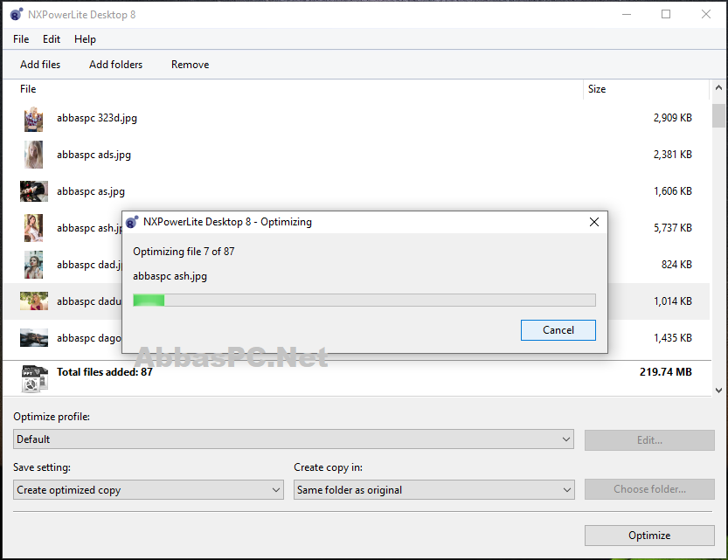Viewport: 728px width, 560px height.
Task: Select file name abbaspc ads.jpg
Action: (94, 155)
